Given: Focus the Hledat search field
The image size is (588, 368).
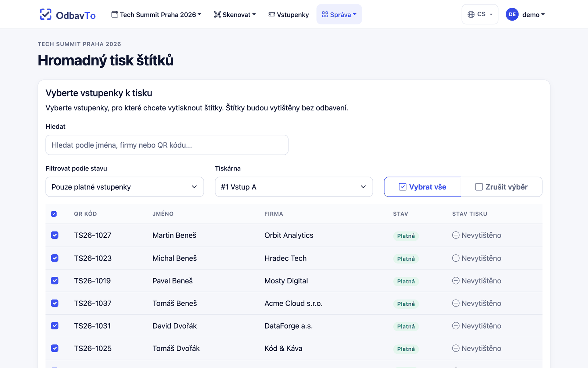Looking at the screenshot, I should (167, 145).
